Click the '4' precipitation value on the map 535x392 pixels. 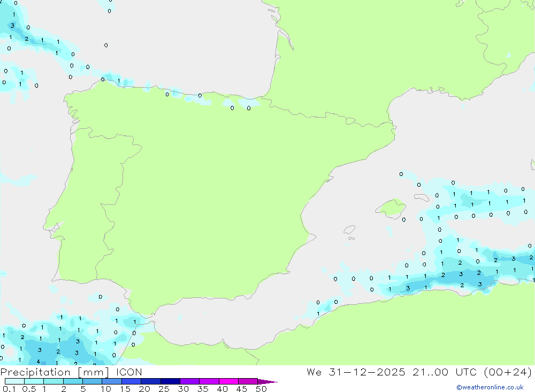point(38,362)
